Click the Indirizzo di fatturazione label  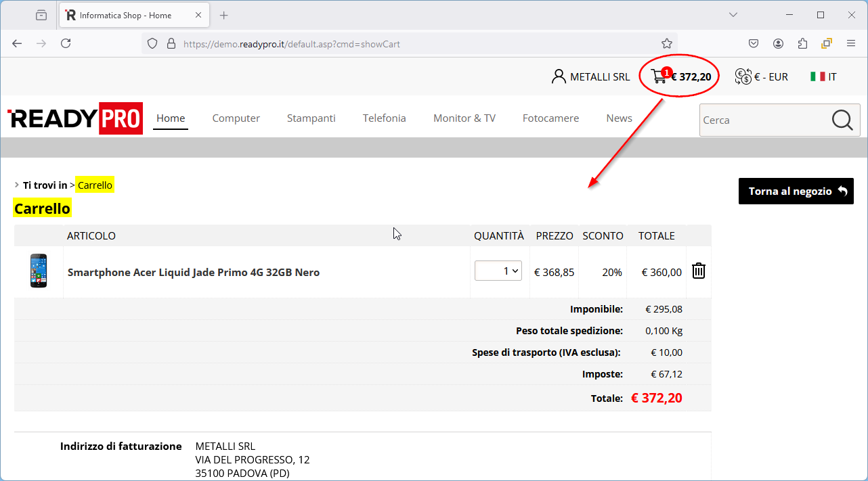[x=121, y=446]
